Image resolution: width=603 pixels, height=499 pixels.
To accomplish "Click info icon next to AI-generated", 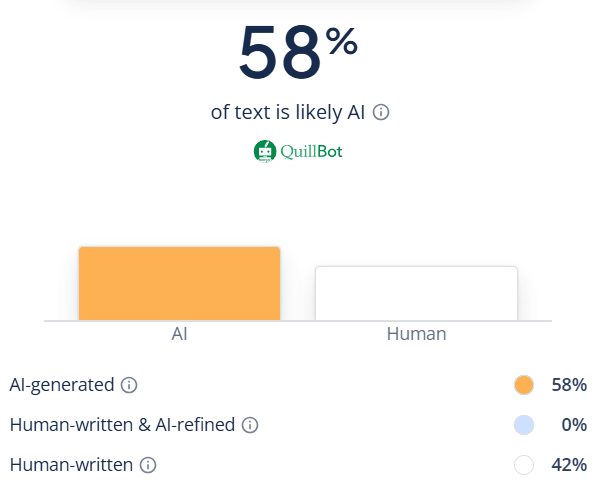I will [x=129, y=385].
